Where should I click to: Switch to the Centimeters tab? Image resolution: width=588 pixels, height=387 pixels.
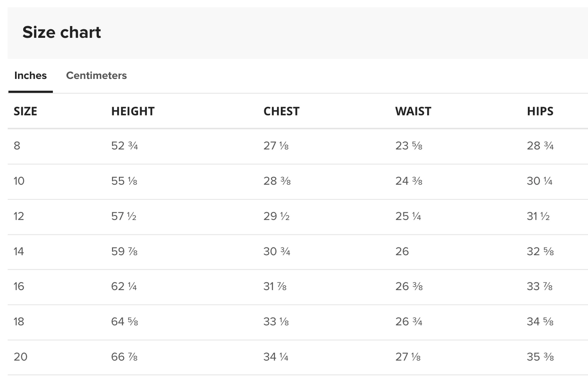coord(96,76)
